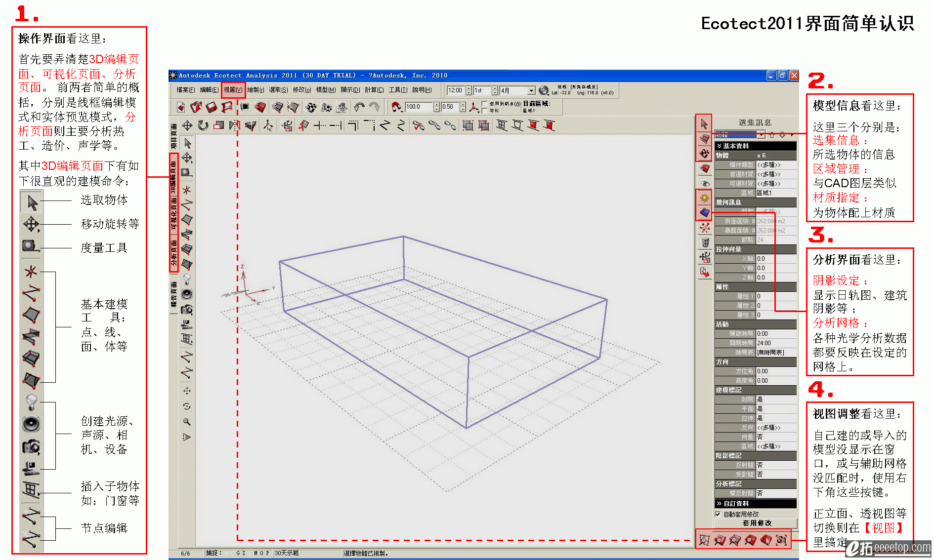Open the 檔案(F) menu
The width and height of the screenshot is (934, 560).
185,90
